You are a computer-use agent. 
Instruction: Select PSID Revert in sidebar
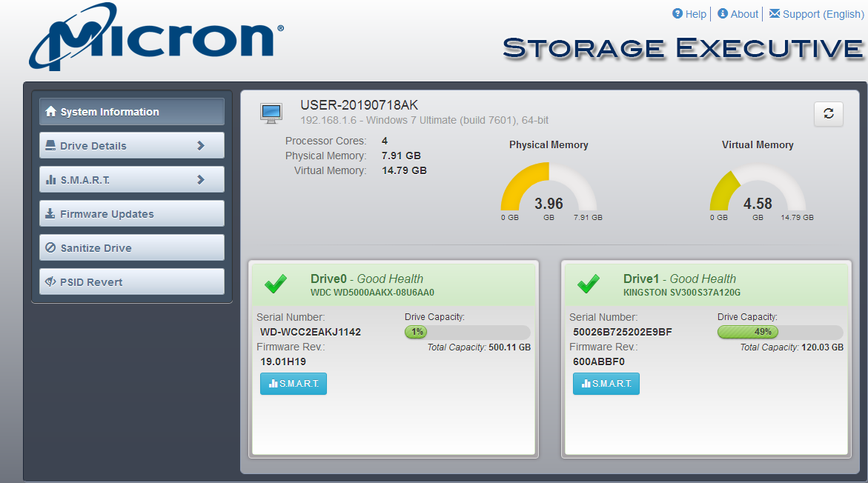[x=132, y=282]
